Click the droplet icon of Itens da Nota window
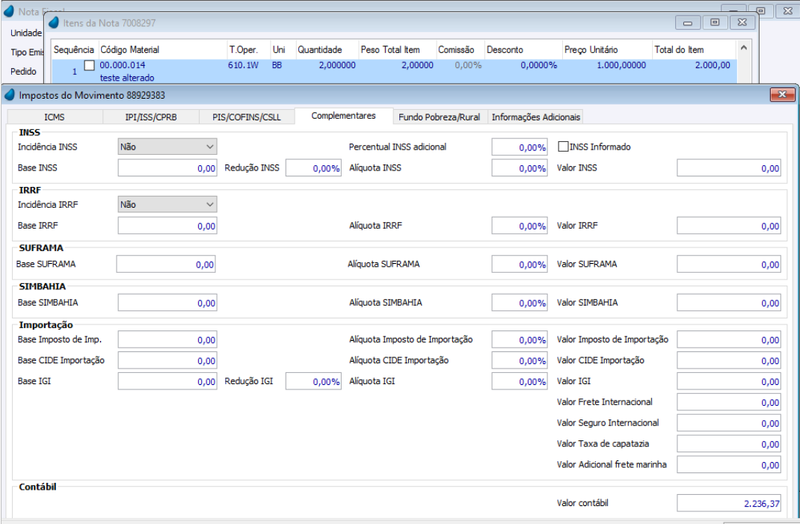The image size is (800, 524). pyautogui.click(x=54, y=22)
